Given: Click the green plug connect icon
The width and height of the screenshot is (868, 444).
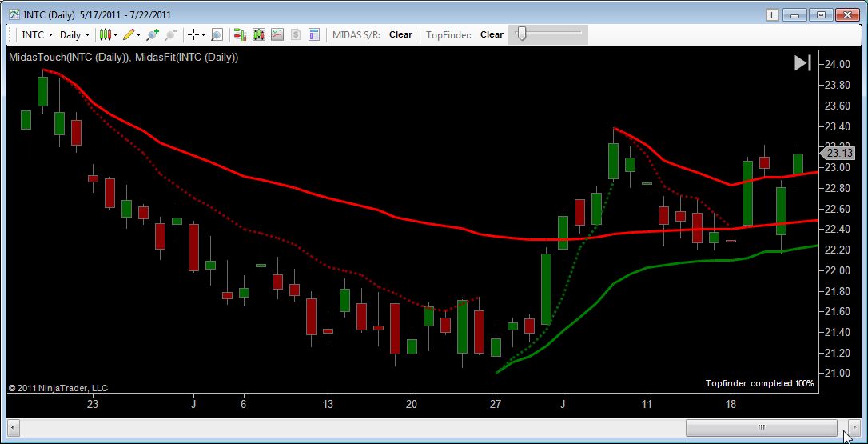Looking at the screenshot, I should coord(152,34).
